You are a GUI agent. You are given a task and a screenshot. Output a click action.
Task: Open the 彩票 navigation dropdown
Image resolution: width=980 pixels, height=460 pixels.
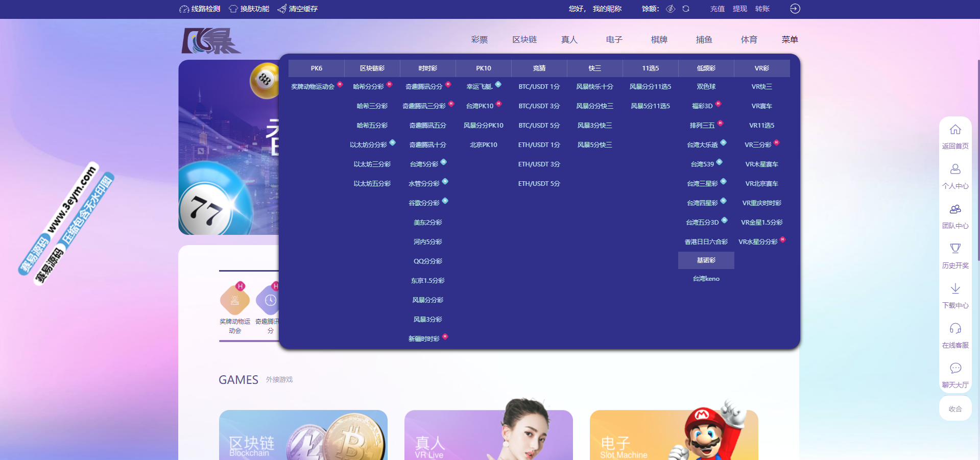click(x=479, y=40)
